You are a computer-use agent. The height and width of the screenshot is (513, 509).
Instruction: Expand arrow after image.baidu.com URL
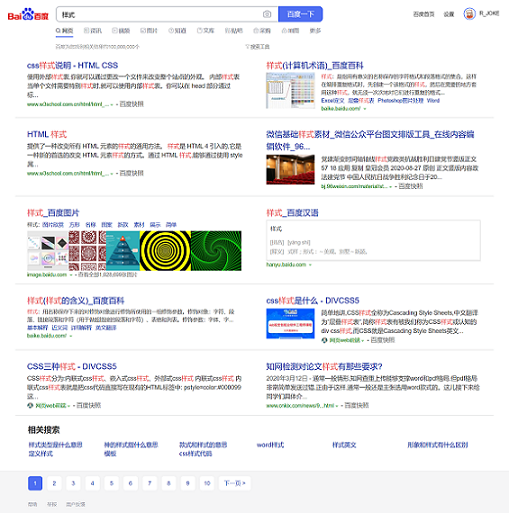71,275
